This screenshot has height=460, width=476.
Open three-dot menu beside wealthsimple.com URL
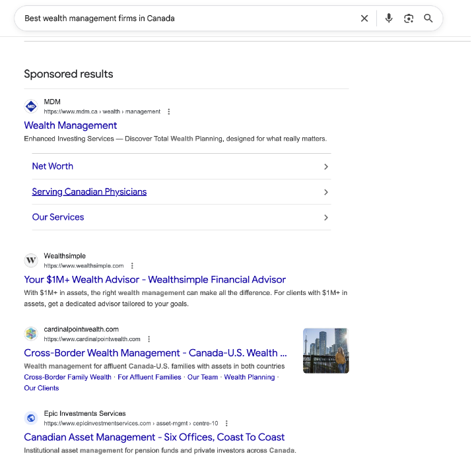coord(132,266)
